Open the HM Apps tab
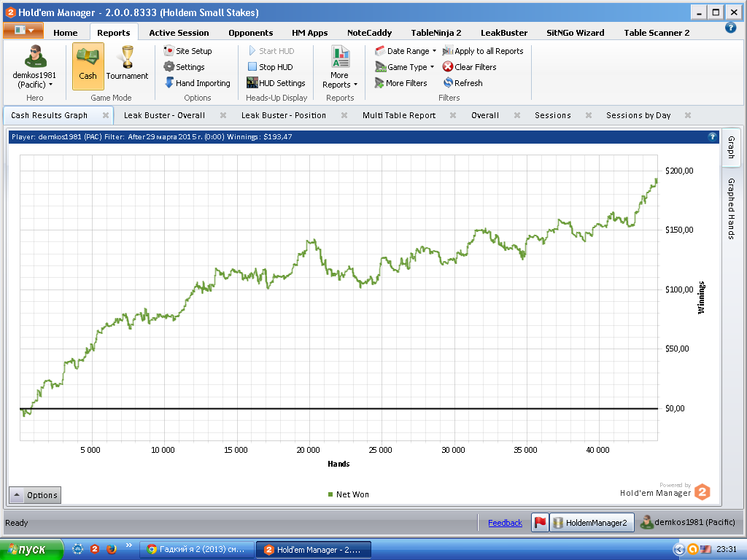This screenshot has width=747, height=560. pos(309,33)
